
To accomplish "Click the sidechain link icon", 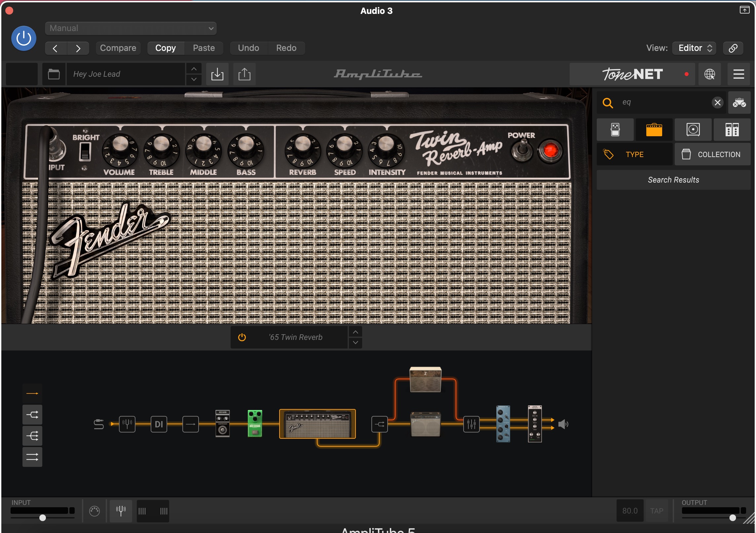I will point(733,48).
